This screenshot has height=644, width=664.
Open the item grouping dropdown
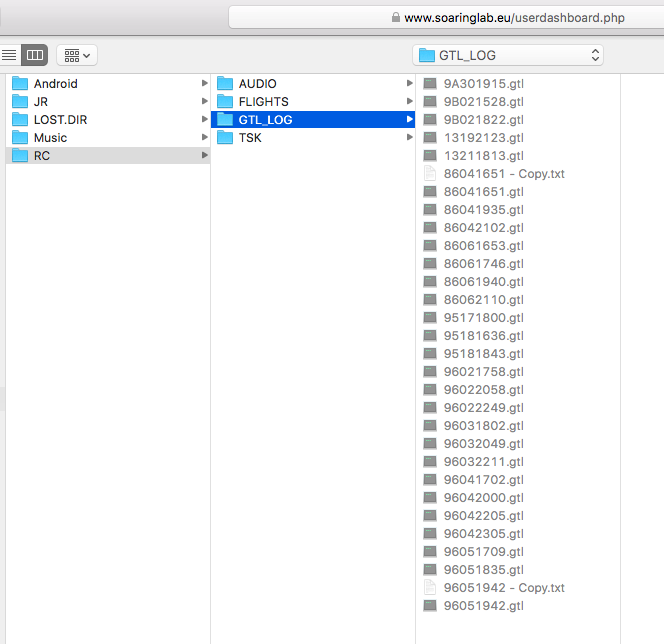(77, 55)
